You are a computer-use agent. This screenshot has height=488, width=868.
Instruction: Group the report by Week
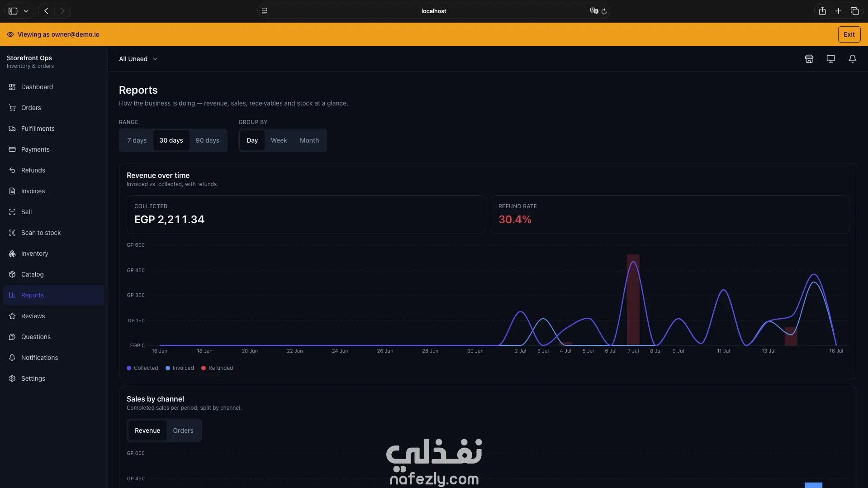(x=279, y=140)
